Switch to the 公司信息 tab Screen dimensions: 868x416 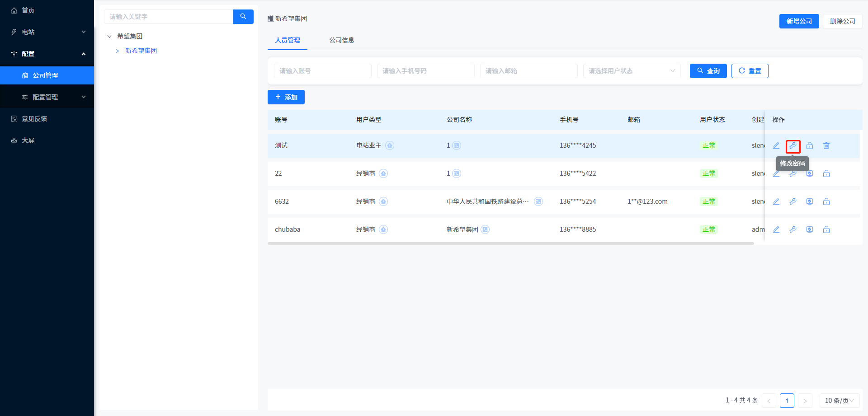341,40
